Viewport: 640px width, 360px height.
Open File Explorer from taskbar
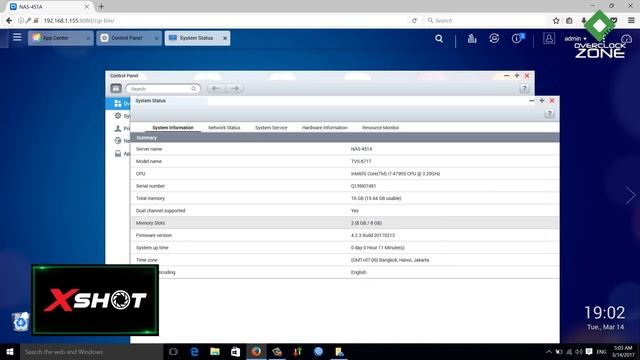coord(215,351)
